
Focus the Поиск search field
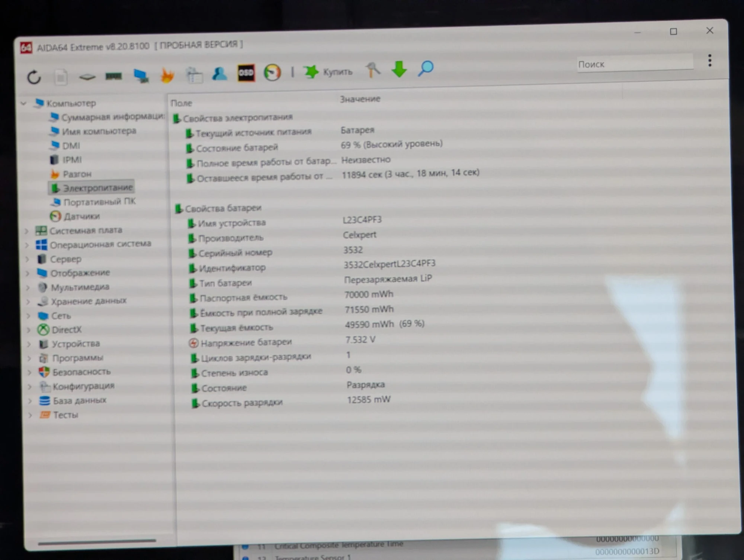[635, 64]
